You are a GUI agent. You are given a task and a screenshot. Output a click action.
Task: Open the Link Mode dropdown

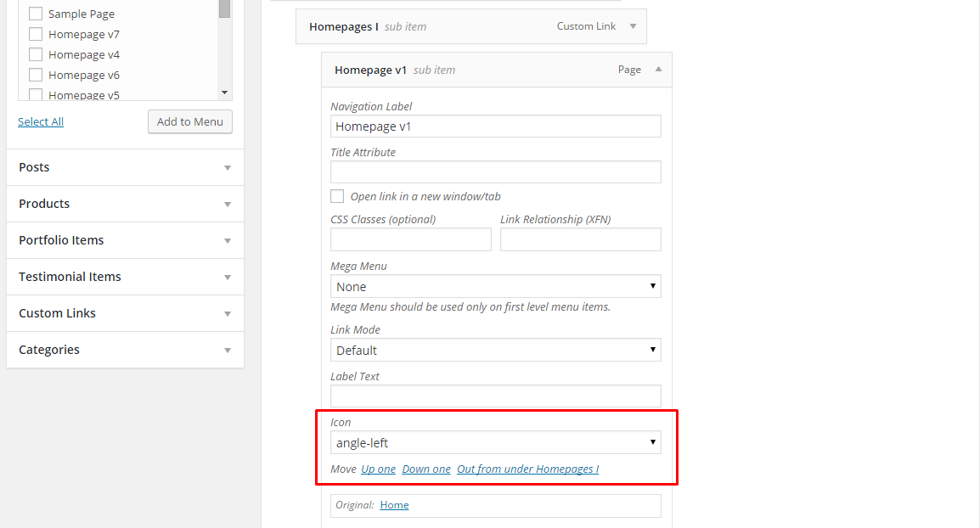pyautogui.click(x=495, y=350)
